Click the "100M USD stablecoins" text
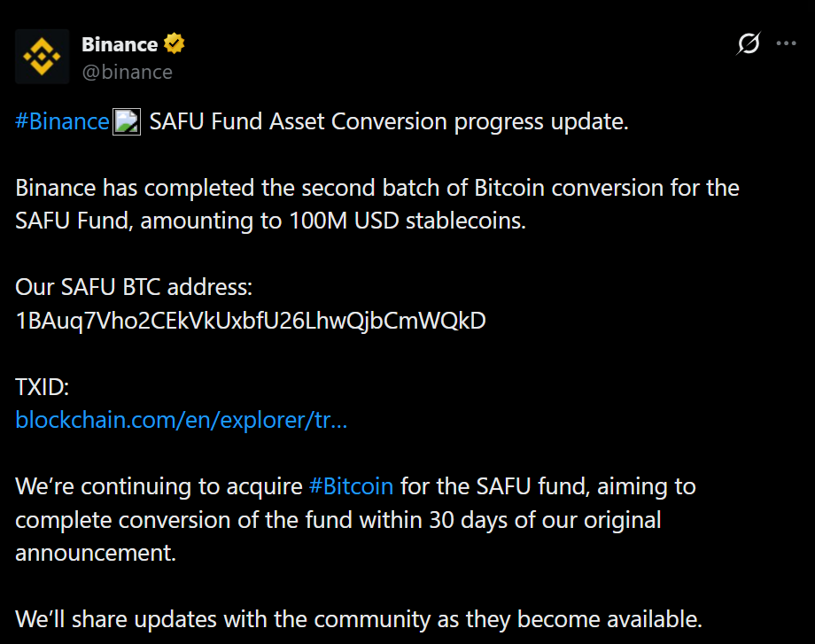The height and width of the screenshot is (644, 815). click(x=407, y=221)
